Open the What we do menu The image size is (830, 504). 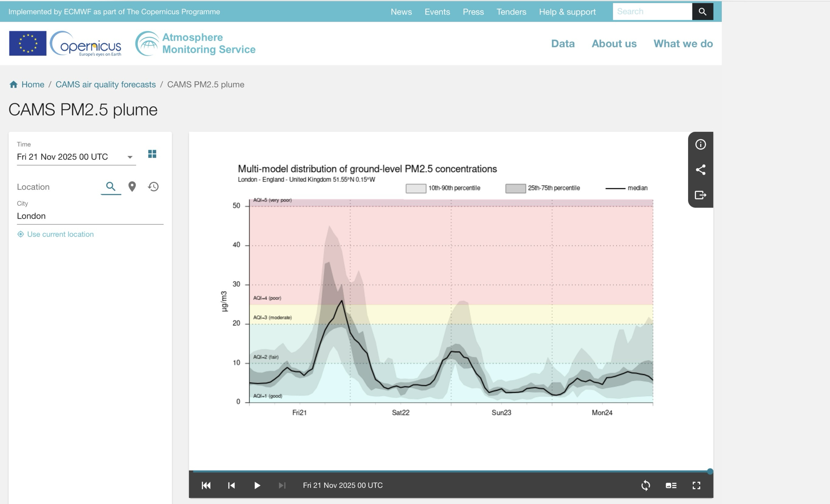(683, 44)
